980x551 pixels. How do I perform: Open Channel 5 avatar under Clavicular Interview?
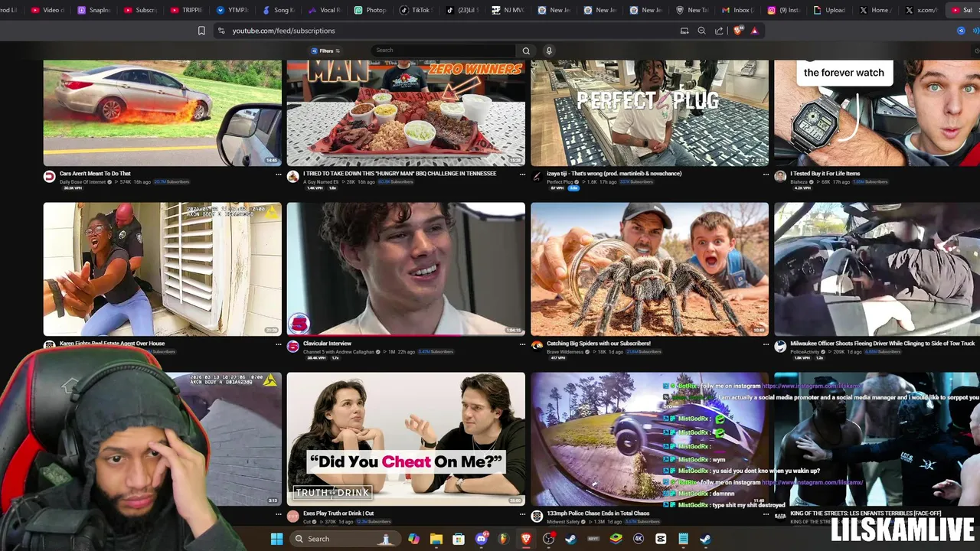[292, 347]
